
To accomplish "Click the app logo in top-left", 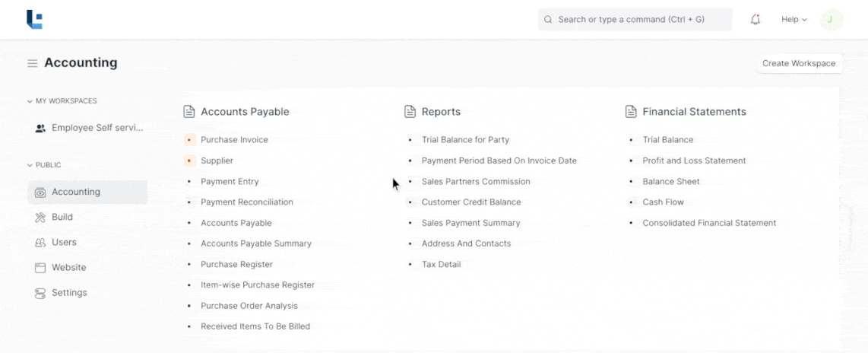I will point(34,20).
